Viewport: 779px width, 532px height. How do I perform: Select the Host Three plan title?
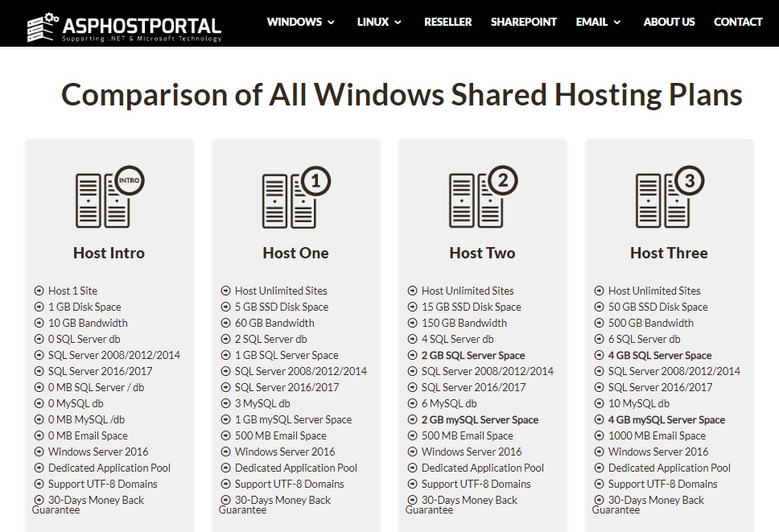point(669,253)
